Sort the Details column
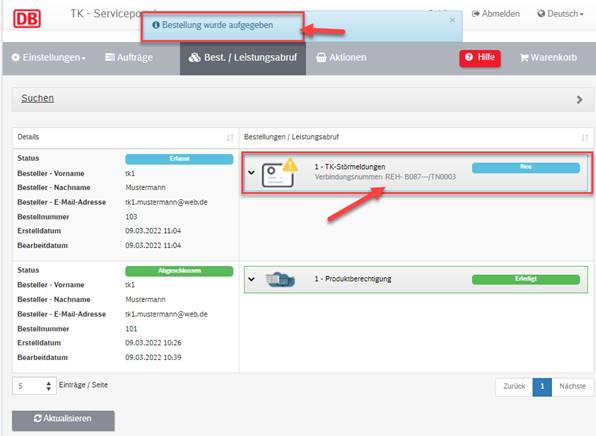Screen dimensions: 596x436 [x=230, y=138]
